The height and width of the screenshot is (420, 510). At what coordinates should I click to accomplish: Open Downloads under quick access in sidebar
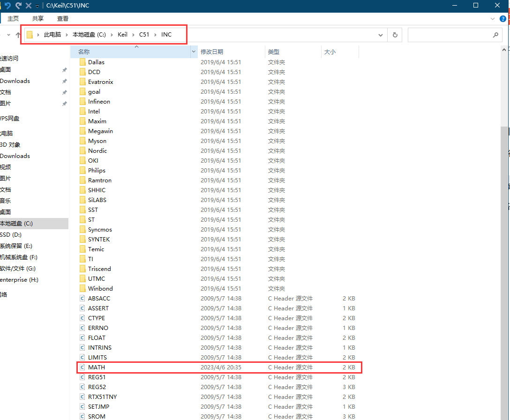tap(15, 81)
